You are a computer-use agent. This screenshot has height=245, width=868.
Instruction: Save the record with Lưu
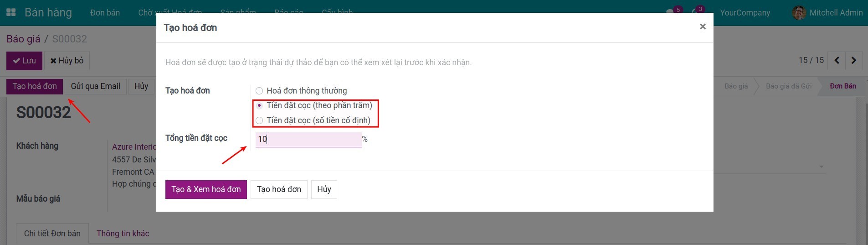24,61
